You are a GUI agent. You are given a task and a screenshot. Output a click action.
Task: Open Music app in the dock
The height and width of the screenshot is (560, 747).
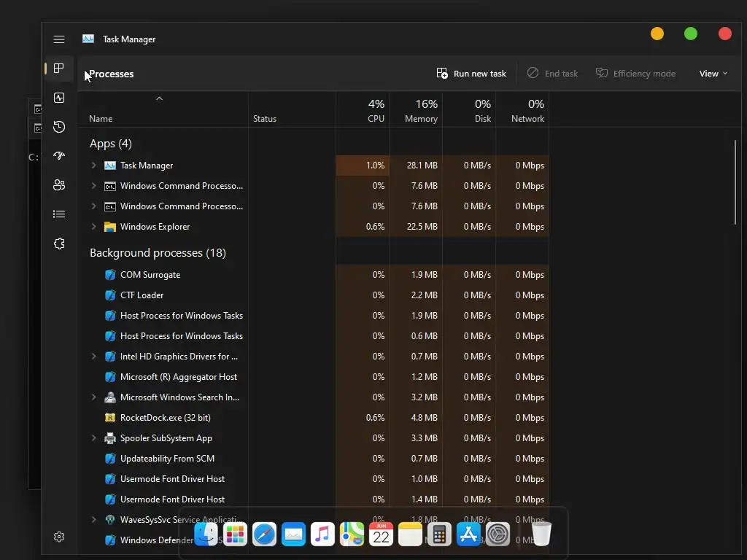(322, 534)
